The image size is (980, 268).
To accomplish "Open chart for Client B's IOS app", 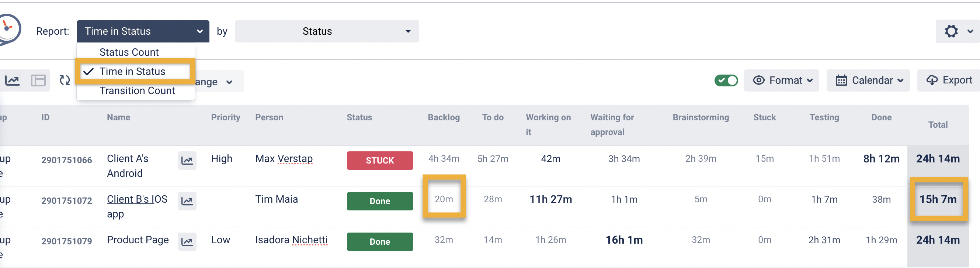I will tap(187, 201).
